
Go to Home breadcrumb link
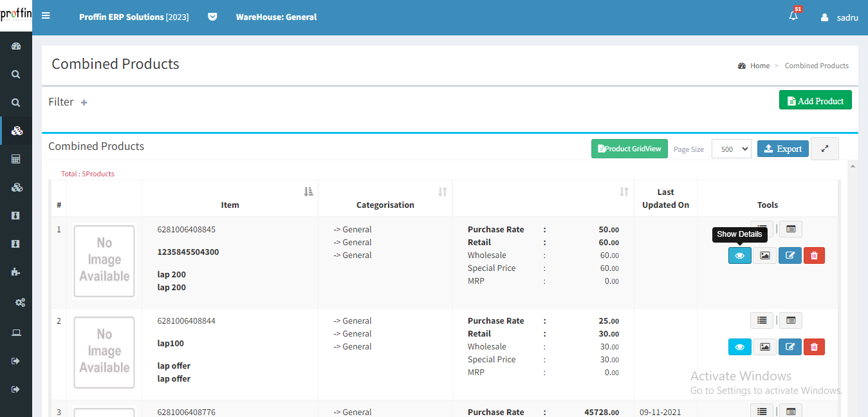click(x=759, y=66)
